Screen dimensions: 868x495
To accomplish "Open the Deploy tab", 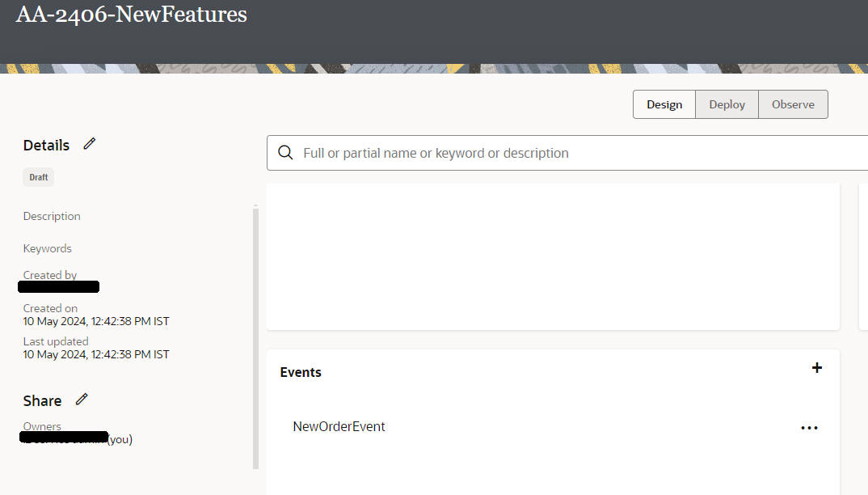I will (x=727, y=104).
